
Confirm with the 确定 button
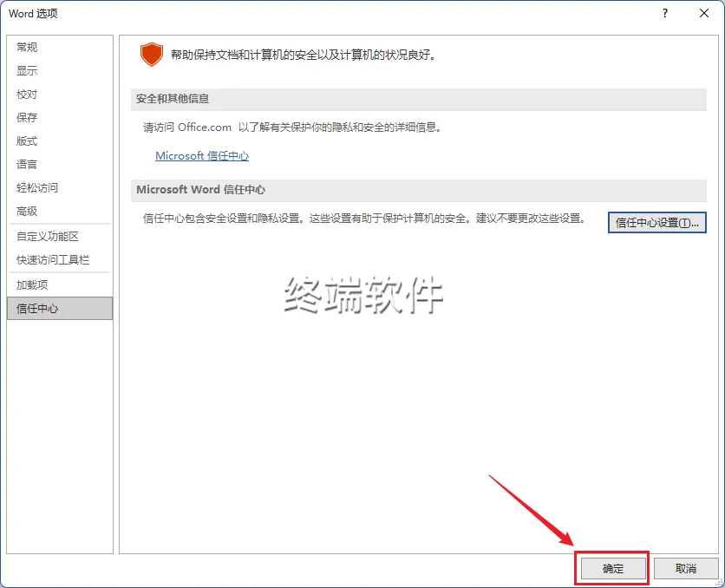coord(613,569)
